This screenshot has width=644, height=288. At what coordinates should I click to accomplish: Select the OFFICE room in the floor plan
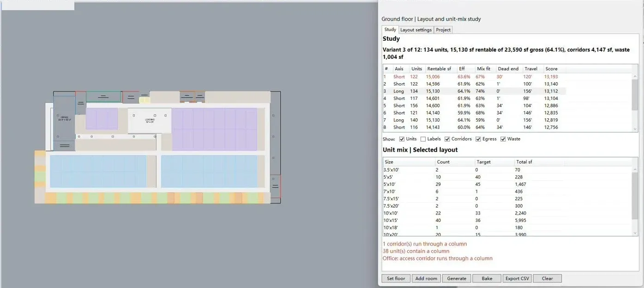tap(64, 119)
